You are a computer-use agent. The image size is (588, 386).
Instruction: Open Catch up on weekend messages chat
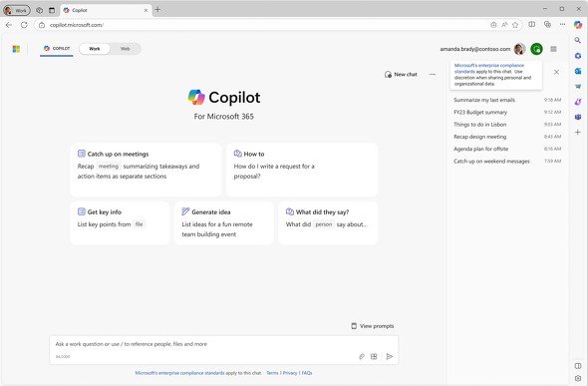coord(507,162)
